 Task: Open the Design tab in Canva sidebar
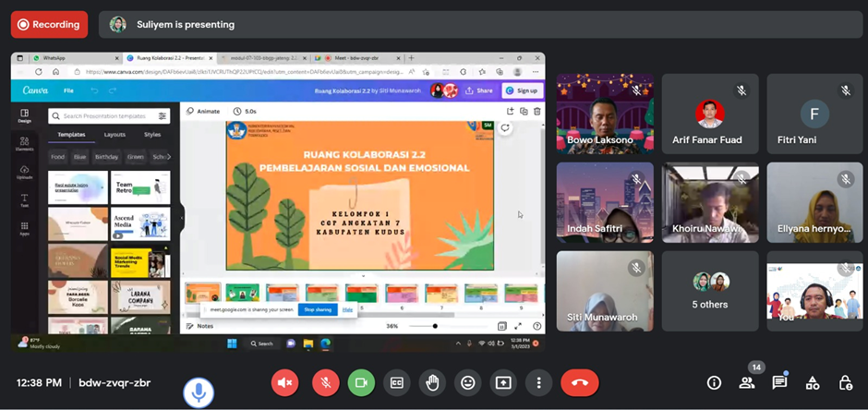point(24,115)
